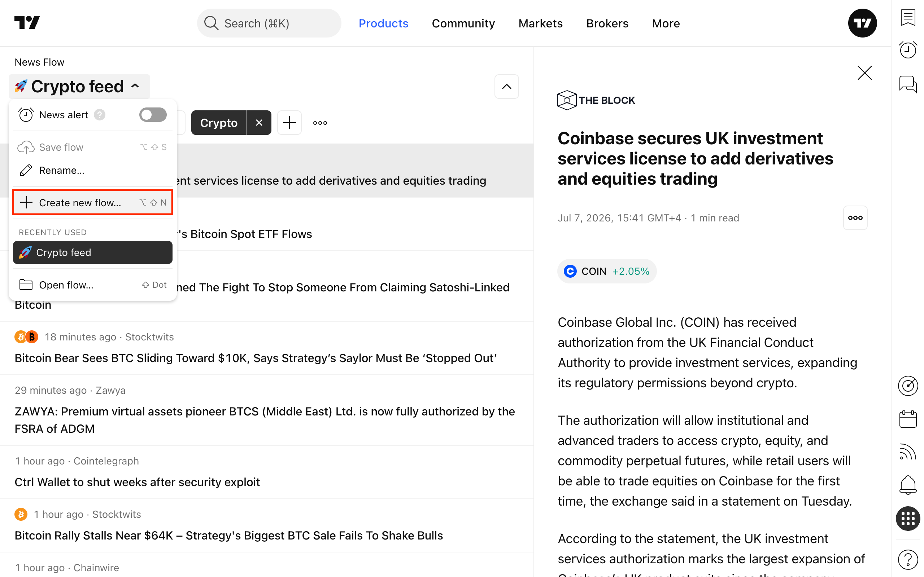Select Create new flow menu item
Image resolution: width=924 pixels, height=577 pixels.
click(x=93, y=202)
